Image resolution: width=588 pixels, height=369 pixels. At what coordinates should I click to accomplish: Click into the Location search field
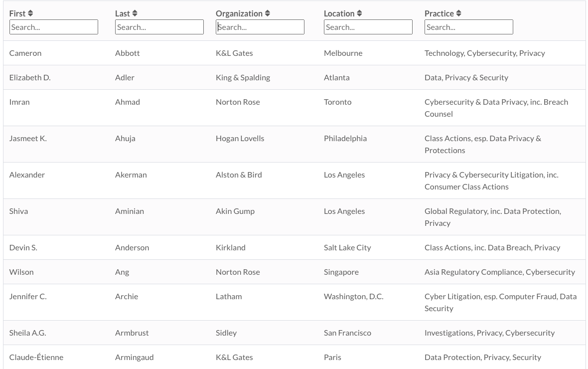pos(368,27)
